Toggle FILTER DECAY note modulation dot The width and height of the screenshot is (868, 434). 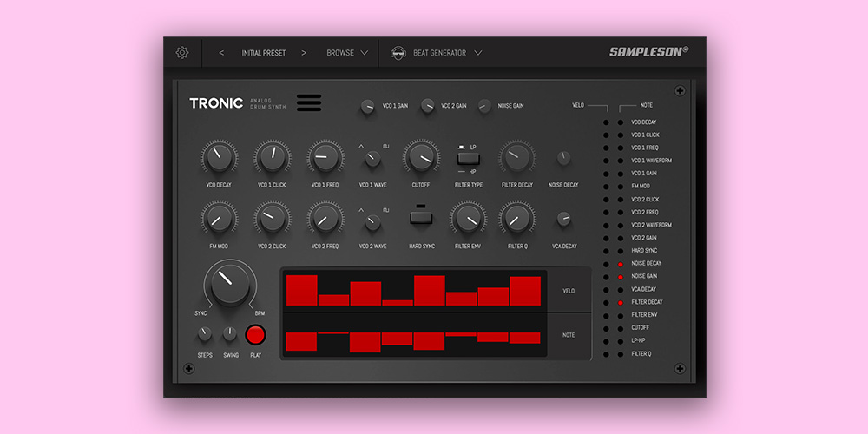click(x=621, y=303)
